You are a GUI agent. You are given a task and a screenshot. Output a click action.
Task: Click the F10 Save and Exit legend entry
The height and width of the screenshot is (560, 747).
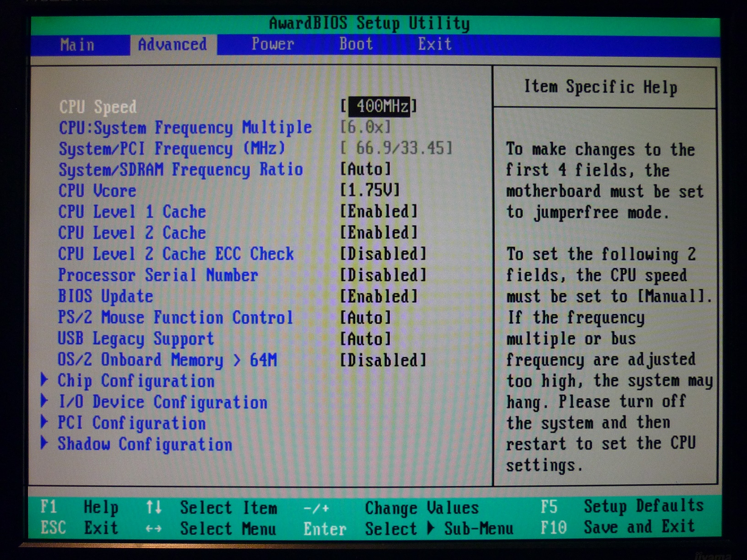[618, 527]
